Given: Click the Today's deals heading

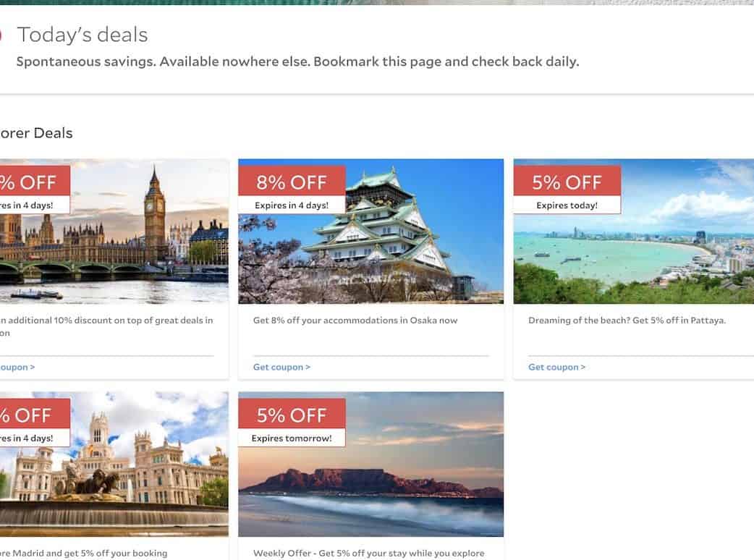Looking at the screenshot, I should click(82, 35).
